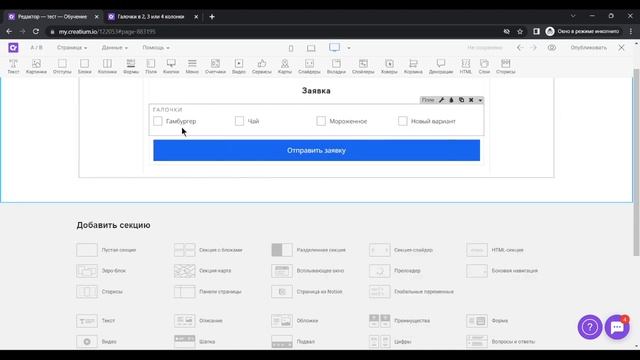Open the browser tab search chevron
Viewport: 640px width, 360px height.
573,16
